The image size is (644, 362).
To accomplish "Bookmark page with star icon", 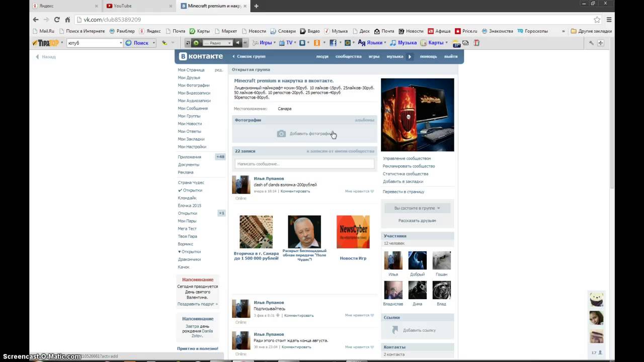I will point(597,20).
